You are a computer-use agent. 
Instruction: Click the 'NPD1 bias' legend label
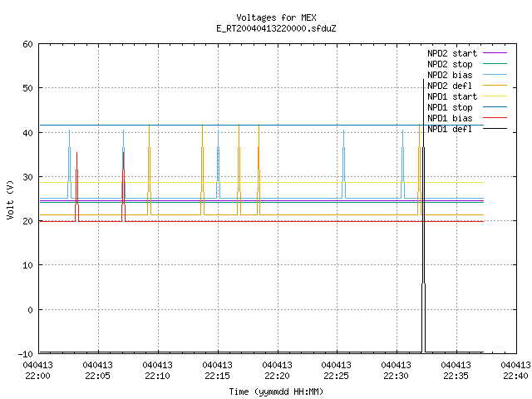coord(450,118)
